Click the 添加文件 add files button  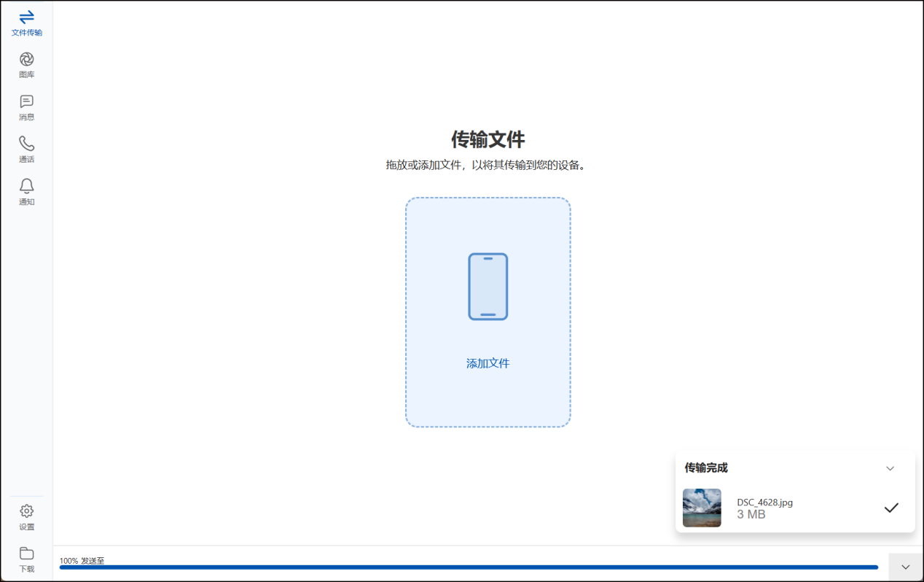(488, 362)
